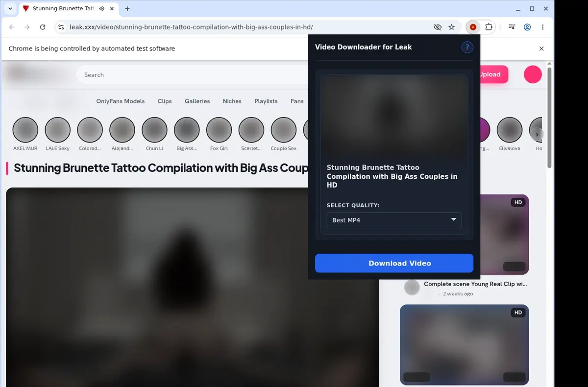Open Chrome's three-dot menu
The image size is (588, 387).
pos(543,27)
